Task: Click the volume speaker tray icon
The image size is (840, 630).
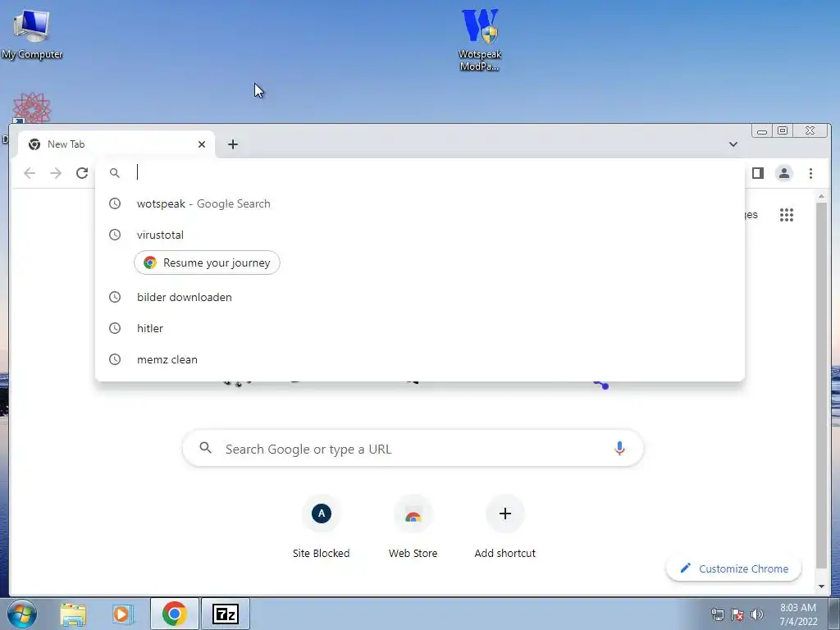Action: pos(756,614)
